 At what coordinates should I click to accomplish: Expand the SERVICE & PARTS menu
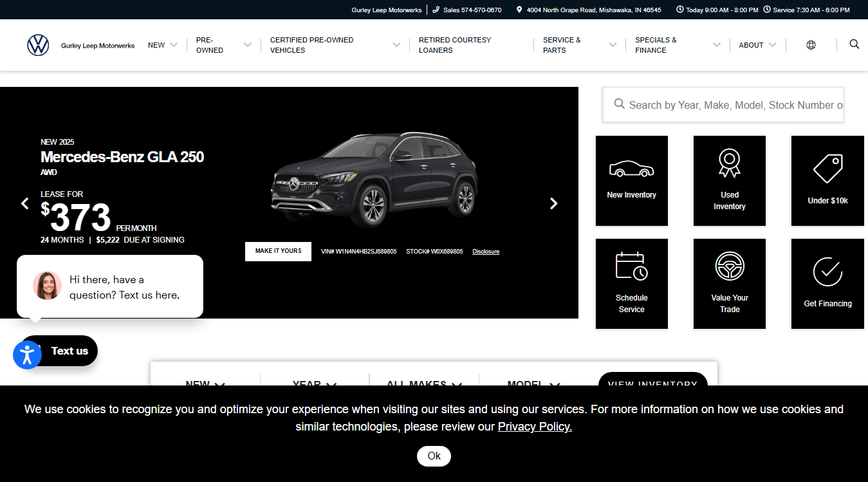click(x=579, y=45)
